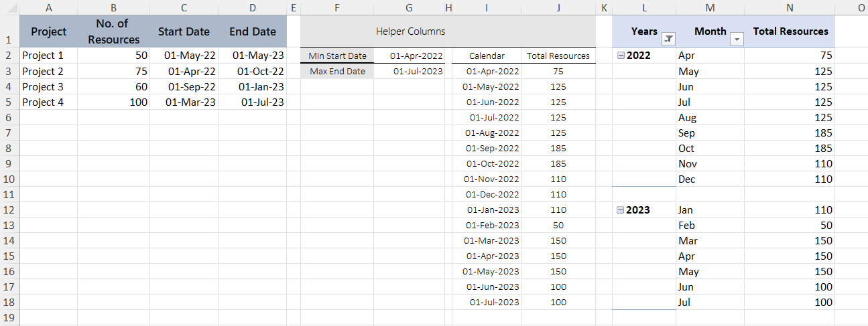Image resolution: width=868 pixels, height=326 pixels.
Task: Click the "Start Date" header cell
Action: [x=184, y=31]
